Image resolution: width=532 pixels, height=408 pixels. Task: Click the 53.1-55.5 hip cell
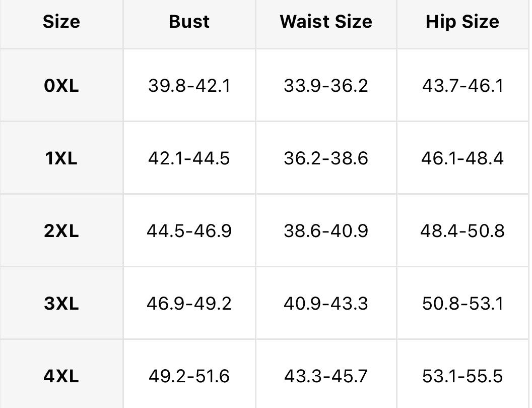click(462, 376)
